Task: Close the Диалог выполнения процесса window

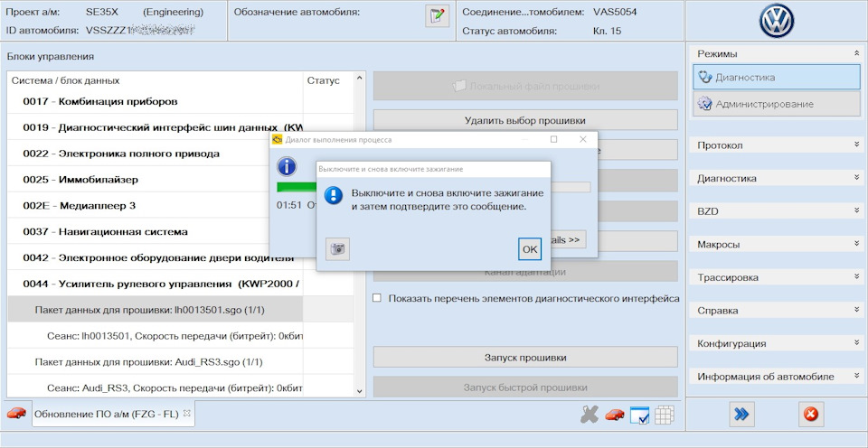Action: click(583, 139)
